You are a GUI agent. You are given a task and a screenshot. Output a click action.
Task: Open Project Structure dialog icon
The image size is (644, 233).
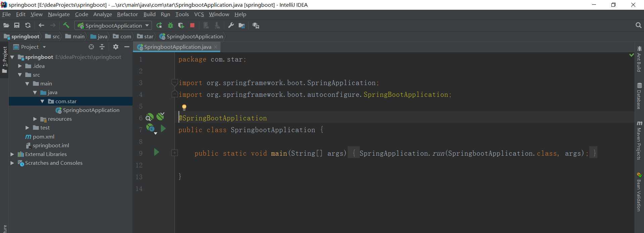(242, 26)
